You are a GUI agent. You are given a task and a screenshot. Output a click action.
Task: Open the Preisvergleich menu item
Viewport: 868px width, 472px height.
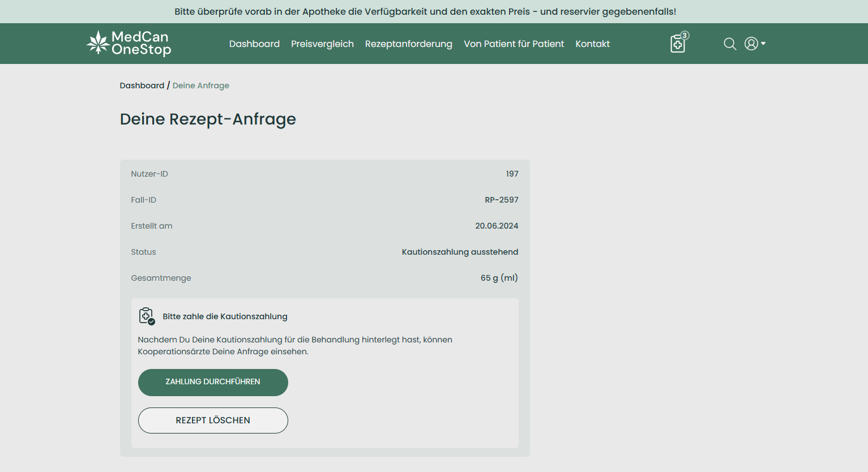pos(322,44)
